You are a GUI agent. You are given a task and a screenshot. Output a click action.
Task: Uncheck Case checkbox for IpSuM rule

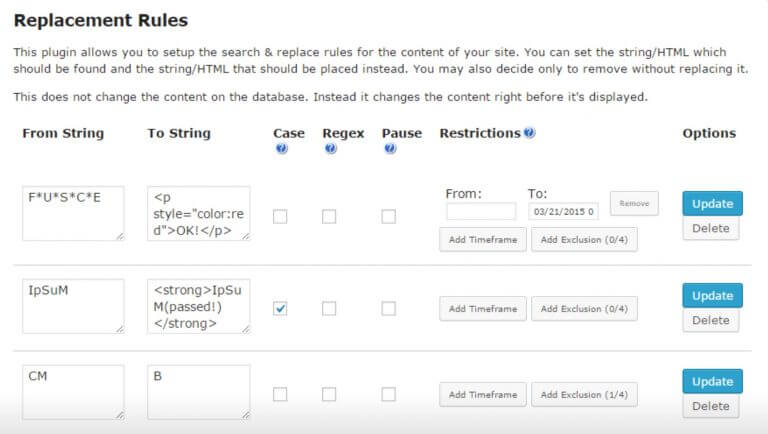click(280, 309)
